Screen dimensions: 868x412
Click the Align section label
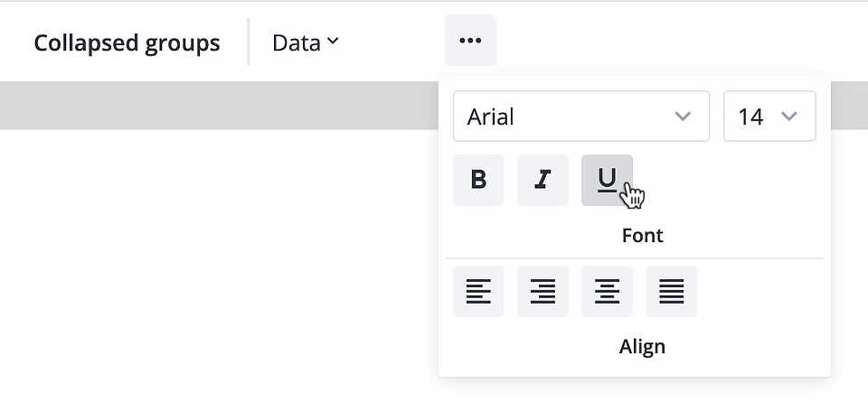[642, 347]
